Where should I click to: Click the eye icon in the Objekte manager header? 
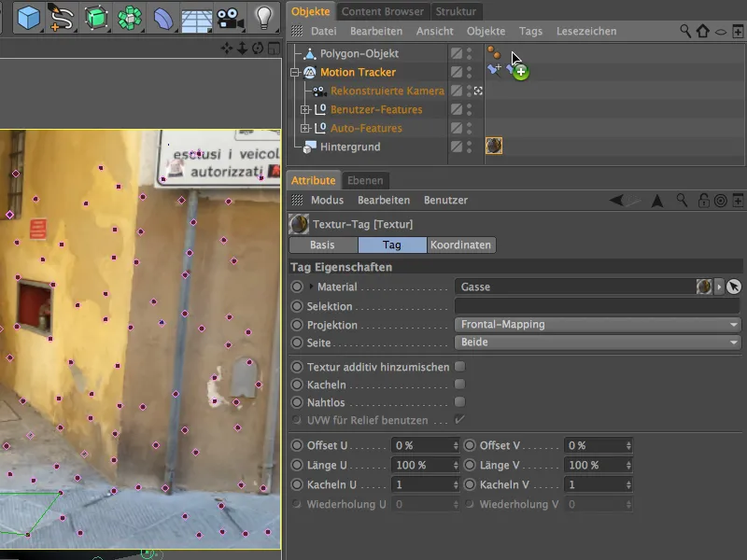point(721,32)
